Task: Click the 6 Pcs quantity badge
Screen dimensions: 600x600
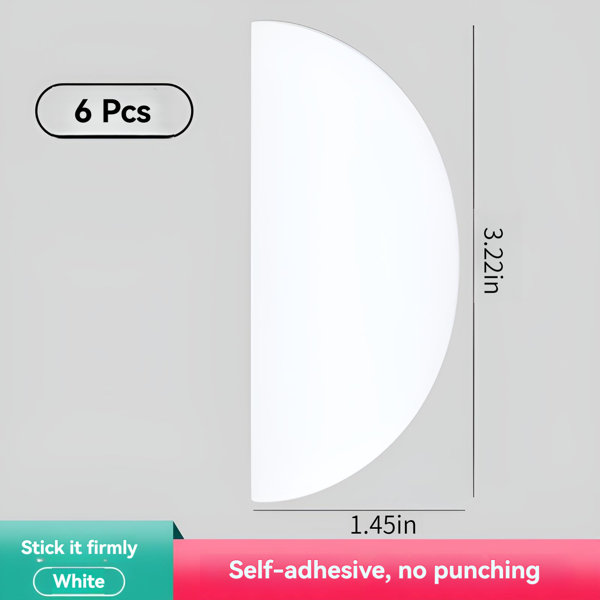Action: pos(114,111)
